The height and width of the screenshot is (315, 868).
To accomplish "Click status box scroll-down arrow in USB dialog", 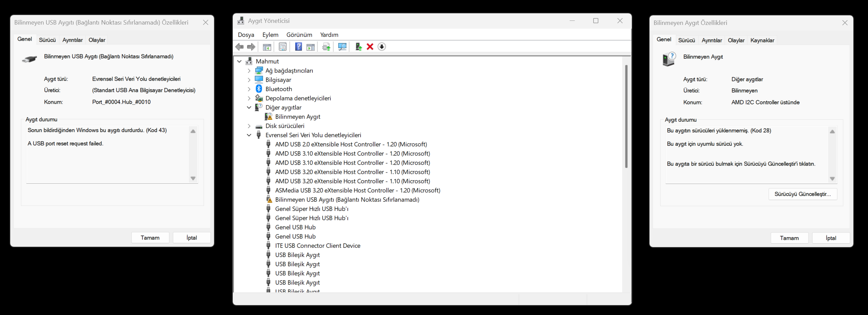I will click(x=193, y=178).
